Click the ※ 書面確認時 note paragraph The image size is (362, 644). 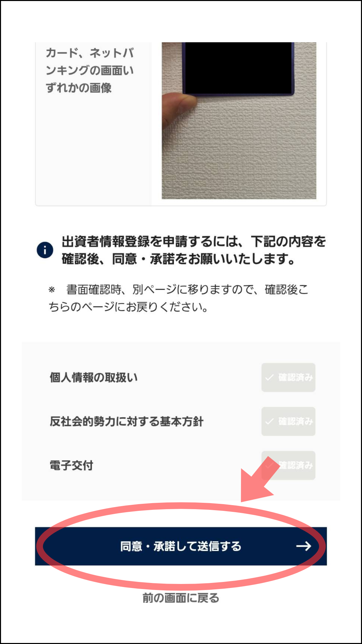[179, 298]
